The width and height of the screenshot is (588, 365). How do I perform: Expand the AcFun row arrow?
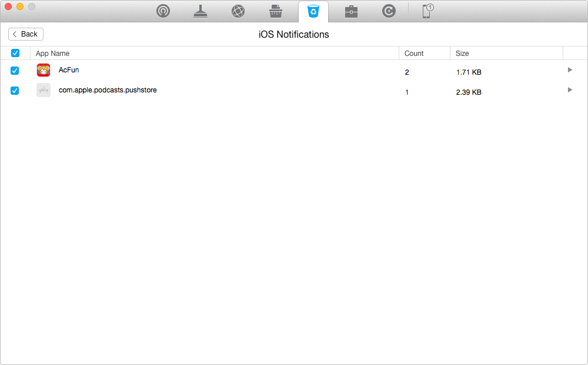(570, 70)
